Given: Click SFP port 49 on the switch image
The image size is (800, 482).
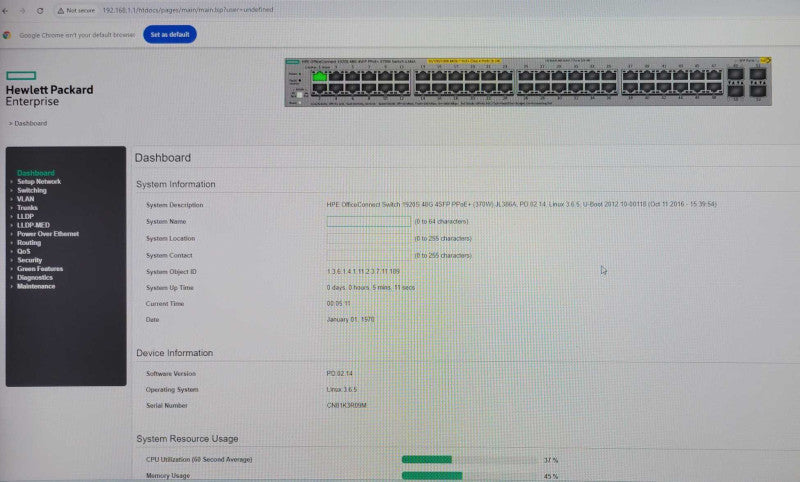Looking at the screenshot, I should [x=735, y=74].
